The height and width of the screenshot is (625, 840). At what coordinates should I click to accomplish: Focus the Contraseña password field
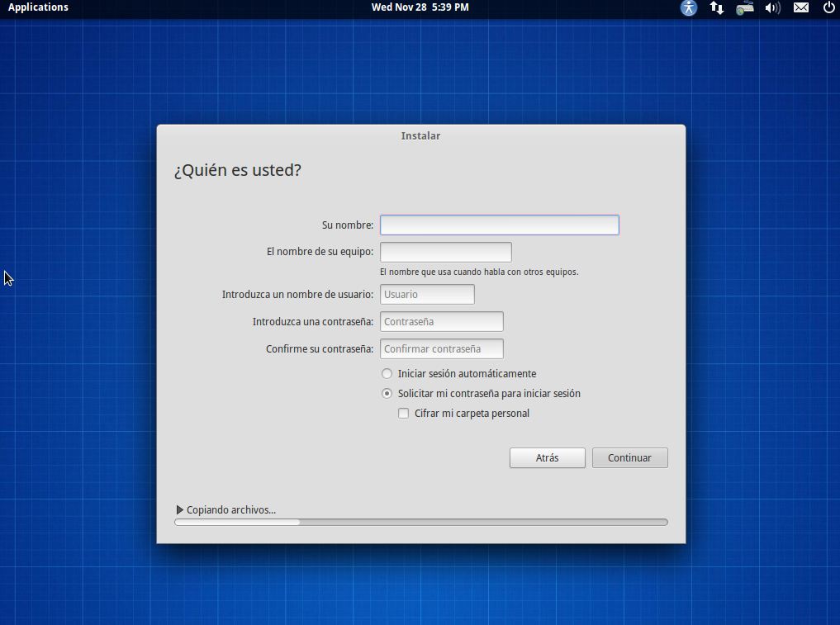[441, 322]
